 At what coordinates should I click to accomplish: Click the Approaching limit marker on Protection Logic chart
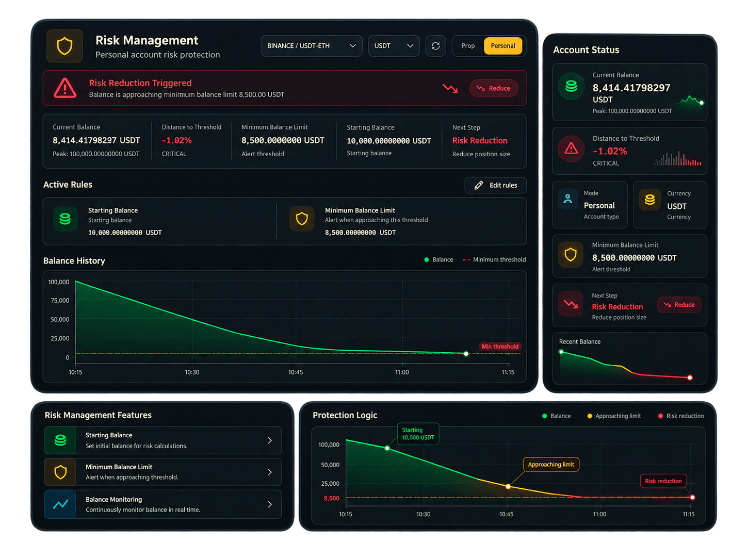(508, 486)
